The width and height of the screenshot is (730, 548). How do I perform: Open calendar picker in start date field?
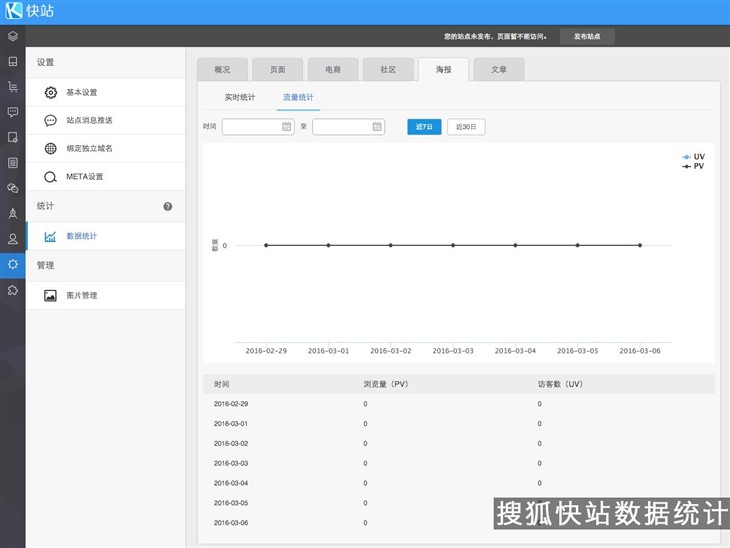pos(286,126)
